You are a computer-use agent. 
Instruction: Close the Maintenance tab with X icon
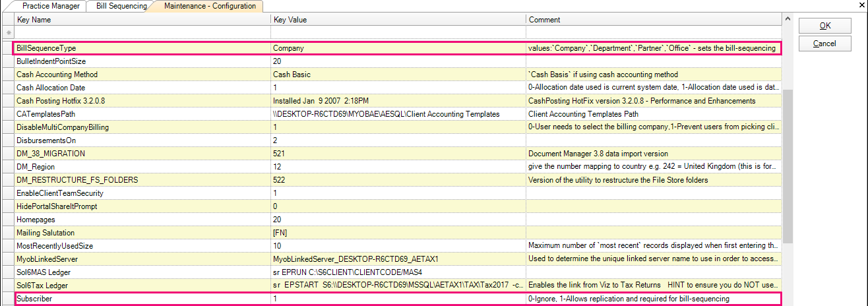click(x=861, y=5)
